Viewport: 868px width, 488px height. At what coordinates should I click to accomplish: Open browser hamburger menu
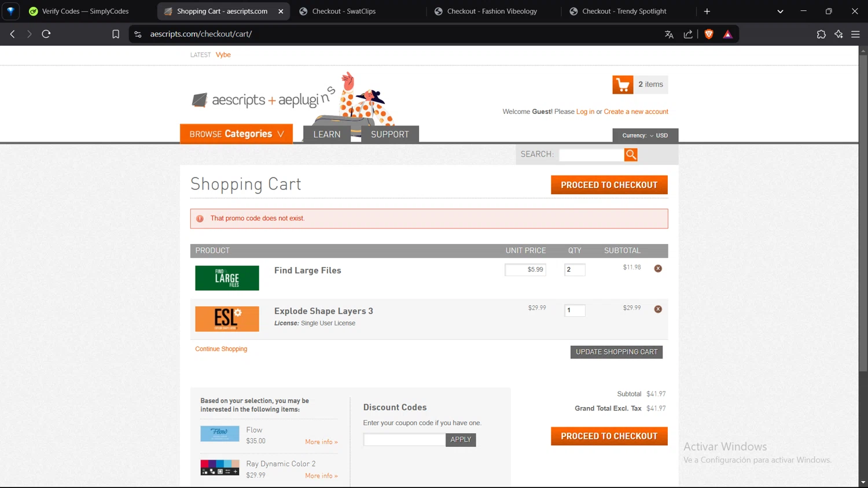[855, 34]
